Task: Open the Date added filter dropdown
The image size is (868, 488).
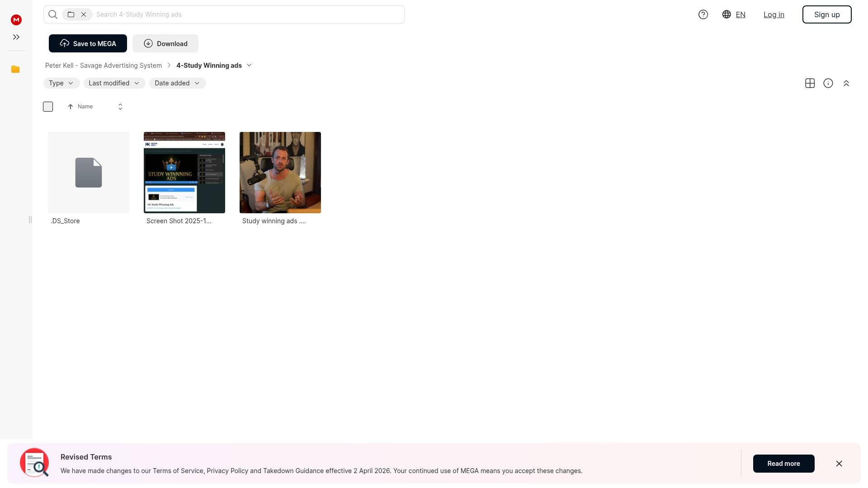Action: click(x=177, y=83)
